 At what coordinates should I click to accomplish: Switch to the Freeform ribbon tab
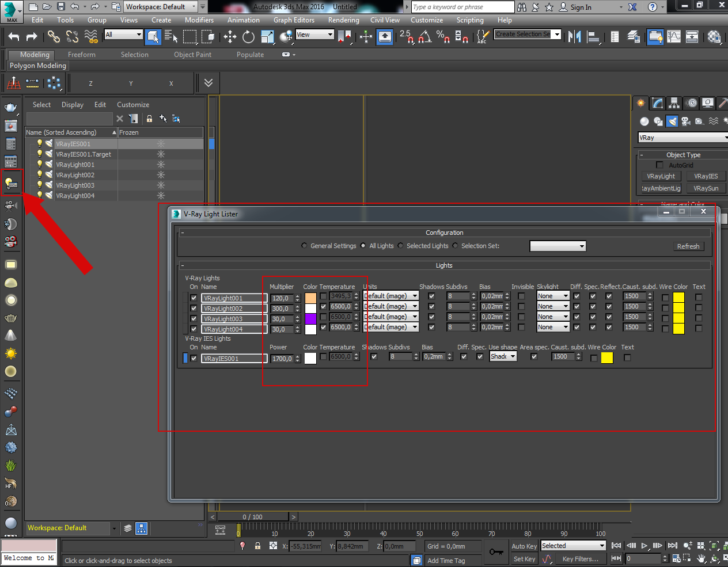[x=82, y=55]
